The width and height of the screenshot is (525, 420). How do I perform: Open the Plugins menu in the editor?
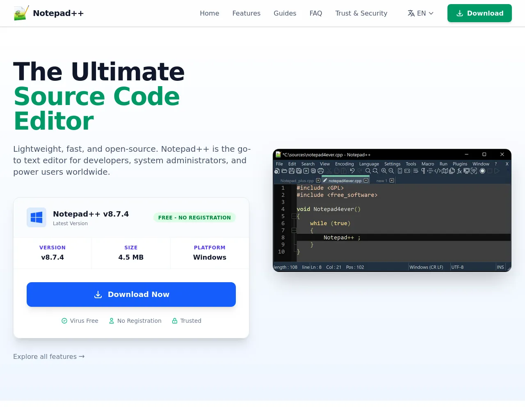pyautogui.click(x=460, y=164)
